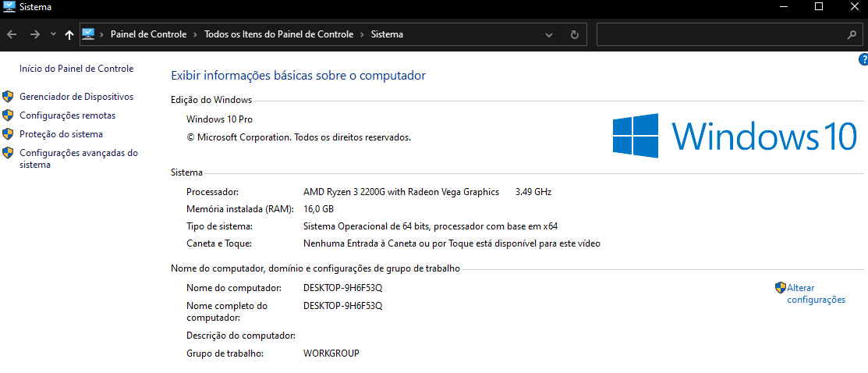Go back using the back arrow

pyautogui.click(x=12, y=34)
